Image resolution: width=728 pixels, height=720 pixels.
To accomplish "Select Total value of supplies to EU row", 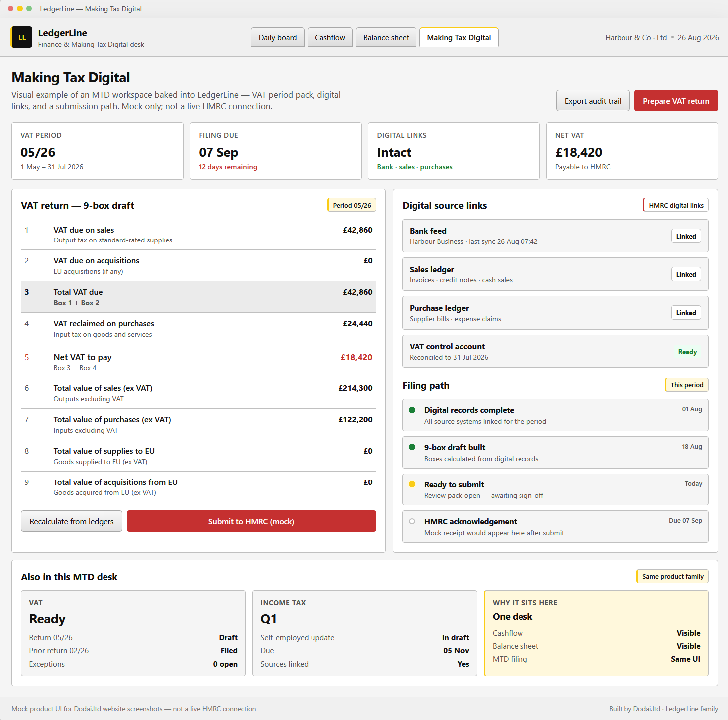I will click(199, 456).
